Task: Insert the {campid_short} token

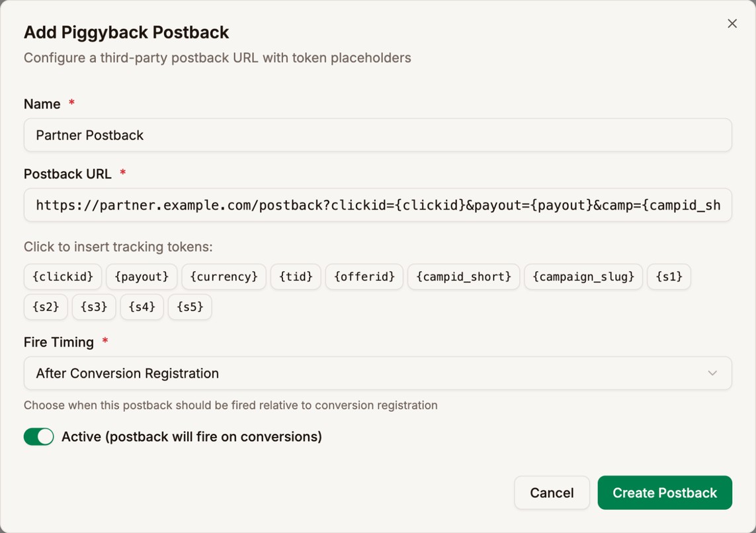Action: click(464, 276)
